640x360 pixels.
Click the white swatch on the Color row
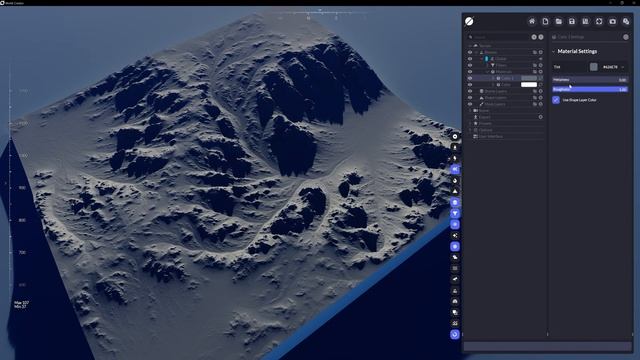tap(529, 85)
